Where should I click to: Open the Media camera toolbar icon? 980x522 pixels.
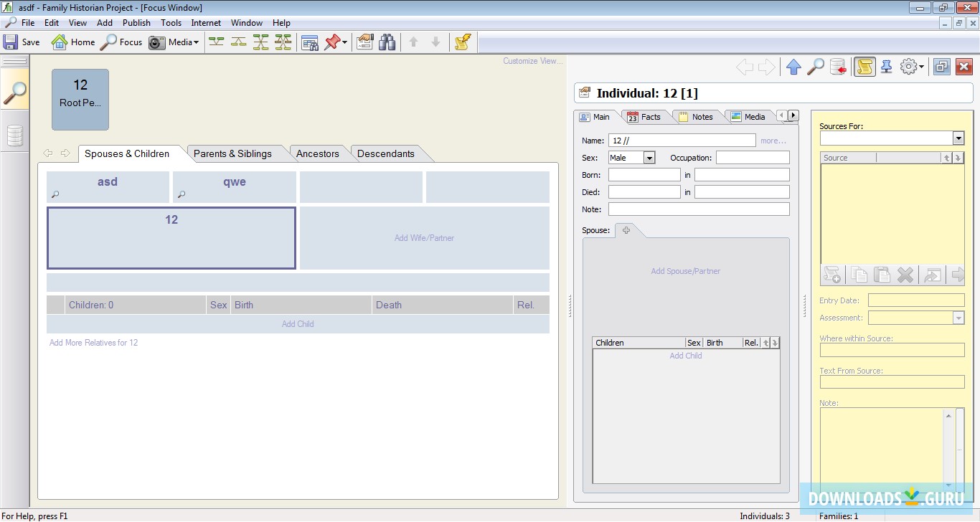pos(157,42)
